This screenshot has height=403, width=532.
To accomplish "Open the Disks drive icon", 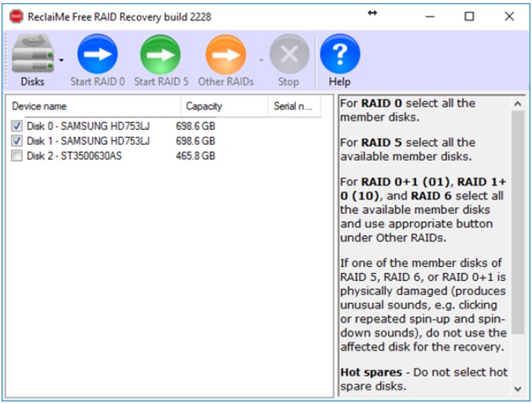I will [x=32, y=54].
